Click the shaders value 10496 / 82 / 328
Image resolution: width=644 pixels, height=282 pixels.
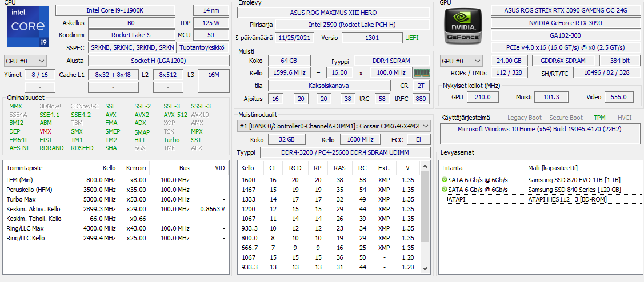[x=607, y=72]
